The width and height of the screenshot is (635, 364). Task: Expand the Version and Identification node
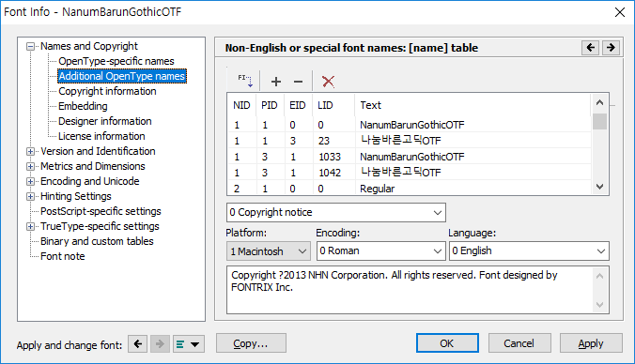click(30, 152)
